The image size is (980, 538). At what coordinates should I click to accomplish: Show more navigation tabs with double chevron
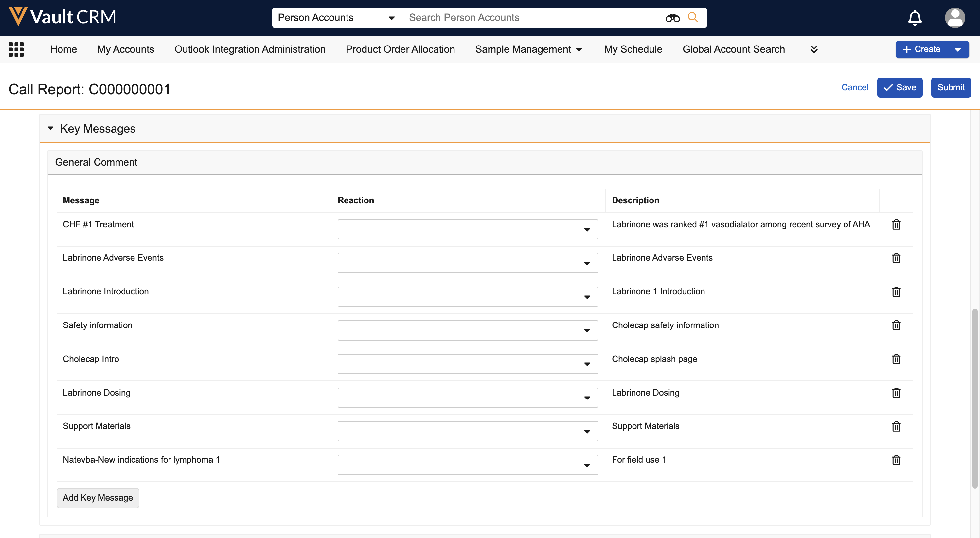[814, 49]
